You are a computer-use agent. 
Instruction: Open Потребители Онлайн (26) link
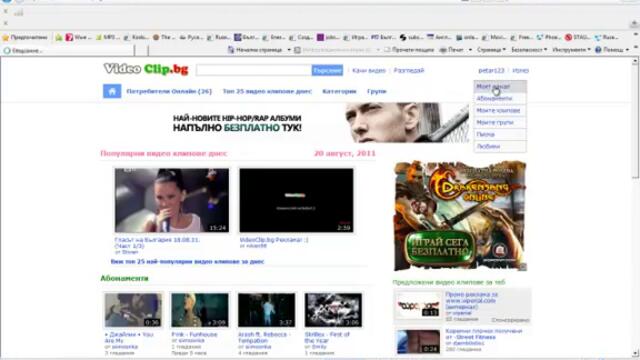click(169, 91)
